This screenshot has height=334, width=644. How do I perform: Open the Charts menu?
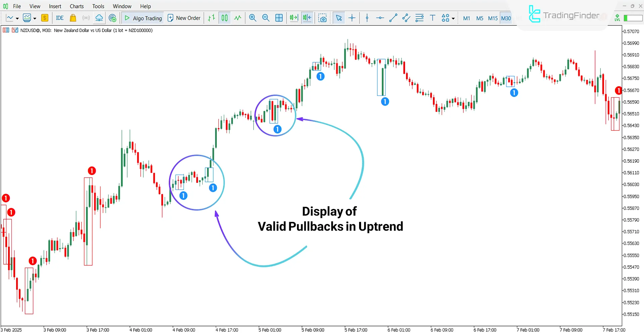pos(77,6)
